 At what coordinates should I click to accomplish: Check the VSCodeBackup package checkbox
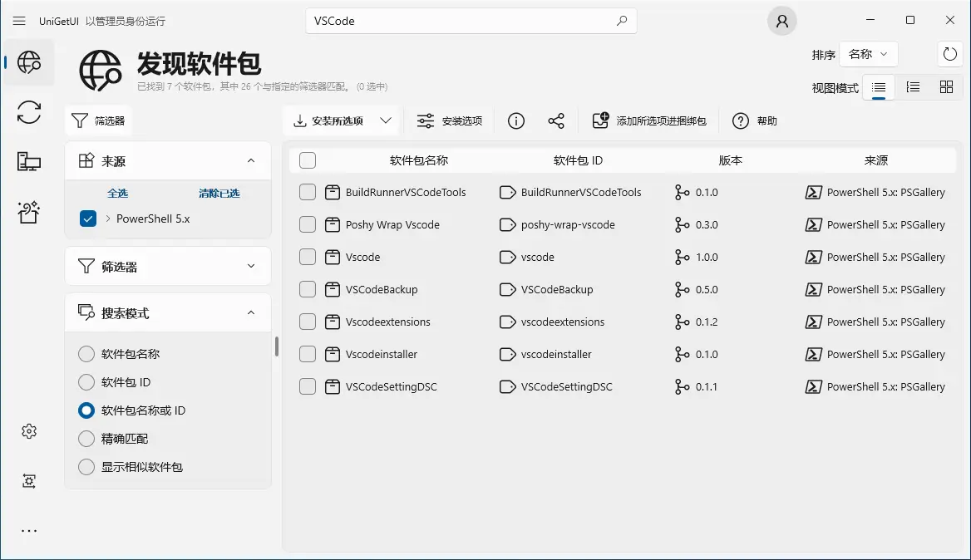click(x=308, y=290)
